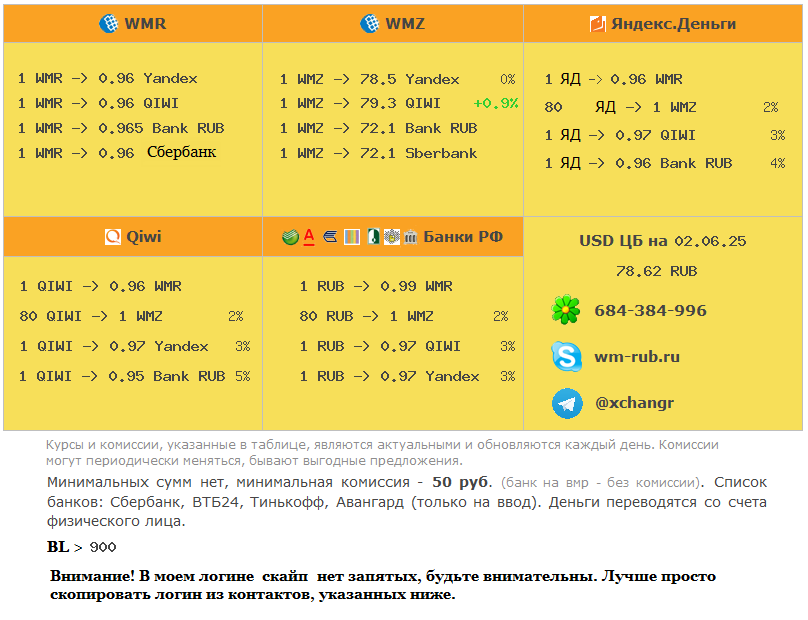
Task: Select the rate 1 WMZ -> 79.3 QIWI
Action: (x=360, y=103)
